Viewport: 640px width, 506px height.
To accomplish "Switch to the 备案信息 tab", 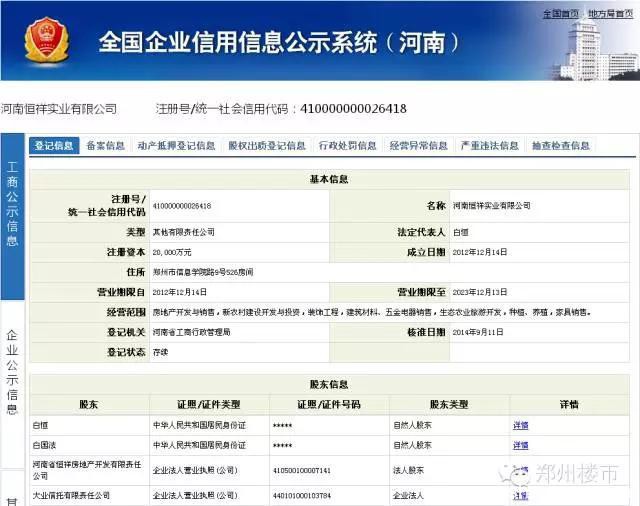I will (106, 146).
